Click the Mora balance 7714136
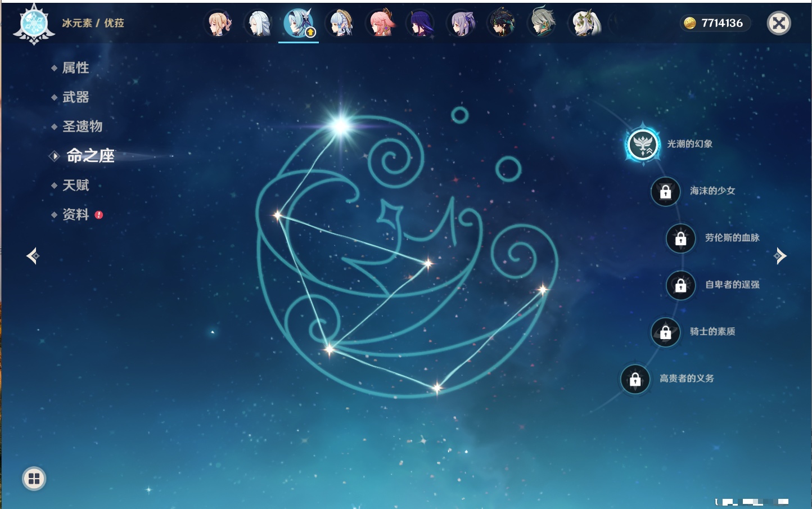This screenshot has height=509, width=812. (722, 23)
